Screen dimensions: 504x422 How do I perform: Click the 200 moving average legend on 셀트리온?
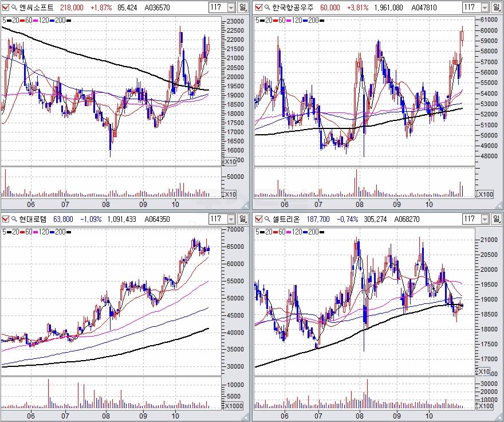click(310, 231)
